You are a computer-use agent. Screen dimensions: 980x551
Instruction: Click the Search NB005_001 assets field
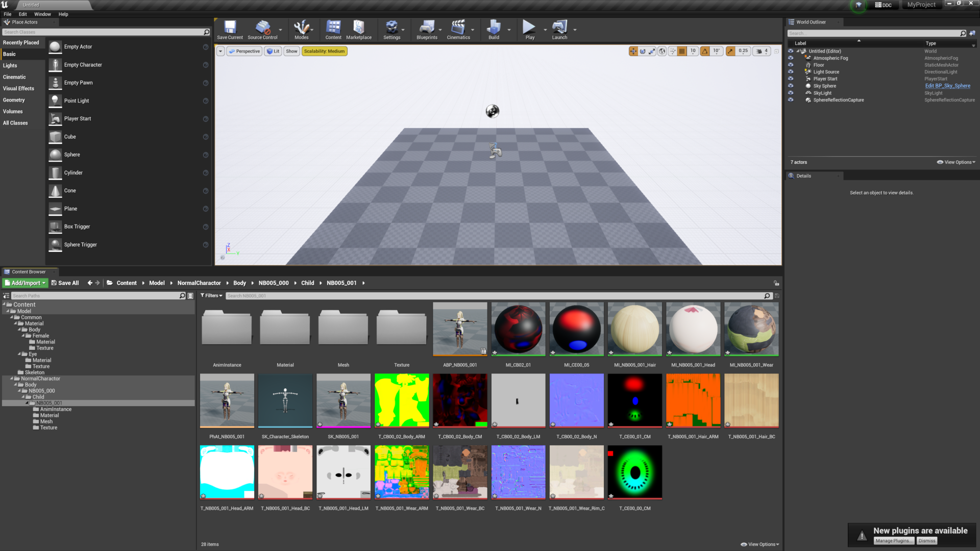tap(498, 296)
